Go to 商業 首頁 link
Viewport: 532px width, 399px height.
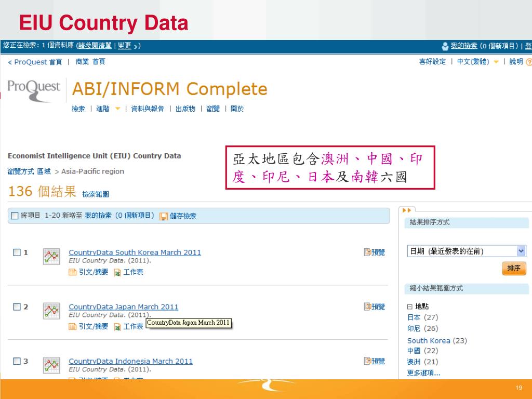(90, 62)
